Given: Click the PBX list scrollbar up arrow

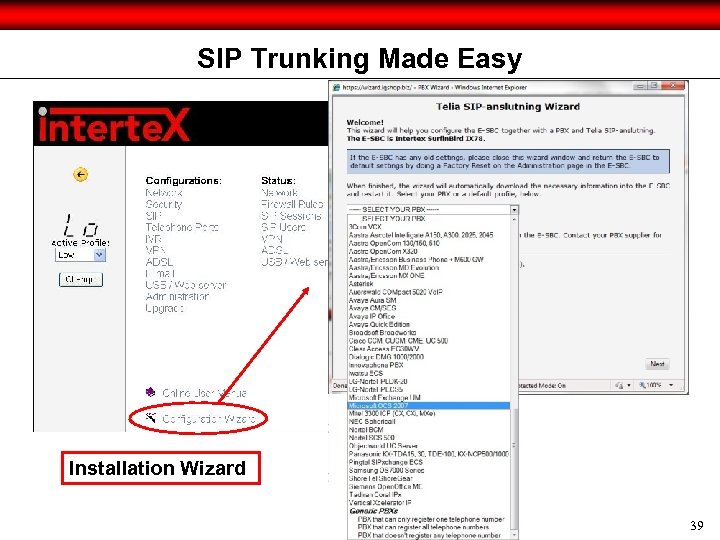Looking at the screenshot, I should coord(514,219).
